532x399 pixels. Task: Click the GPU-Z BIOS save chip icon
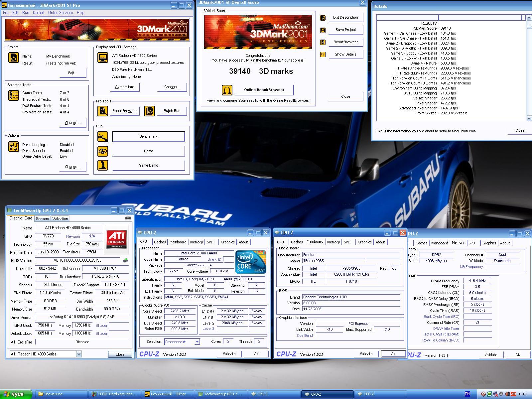(x=125, y=260)
